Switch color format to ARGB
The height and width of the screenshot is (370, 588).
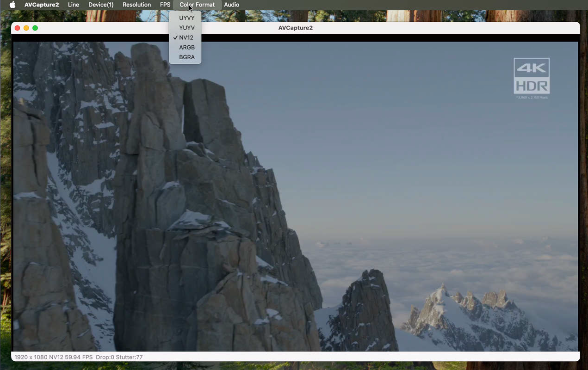pyautogui.click(x=186, y=47)
